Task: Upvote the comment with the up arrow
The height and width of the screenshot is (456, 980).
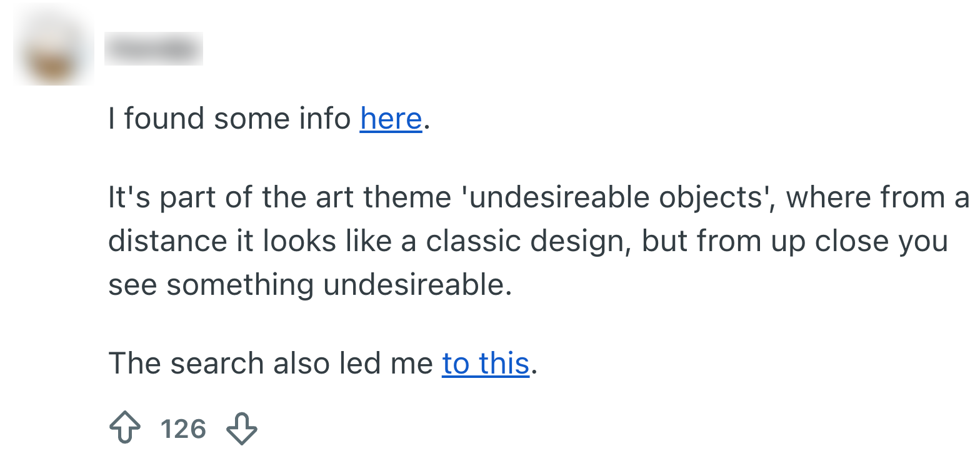Action: pyautogui.click(x=124, y=429)
